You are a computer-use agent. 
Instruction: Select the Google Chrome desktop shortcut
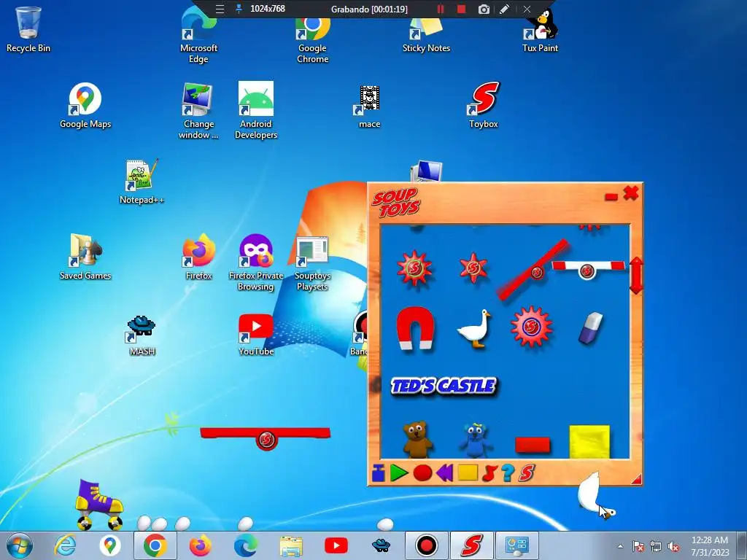pos(312,39)
